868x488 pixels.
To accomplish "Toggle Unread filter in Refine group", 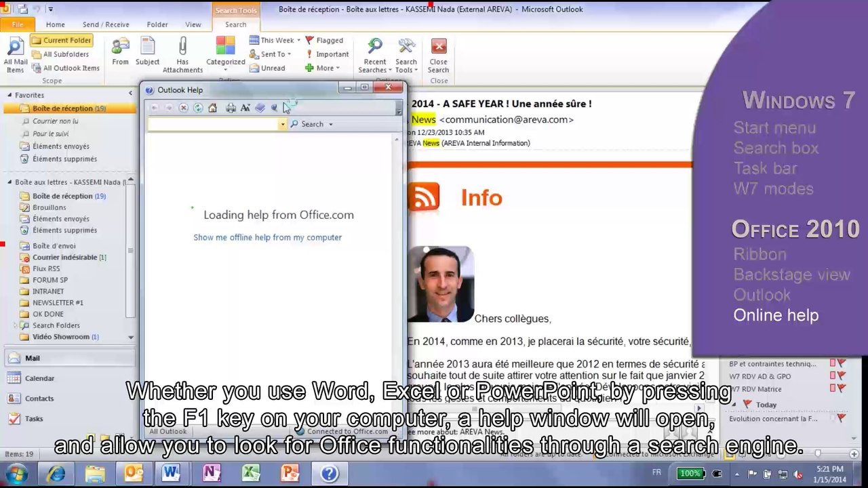I will tap(267, 68).
